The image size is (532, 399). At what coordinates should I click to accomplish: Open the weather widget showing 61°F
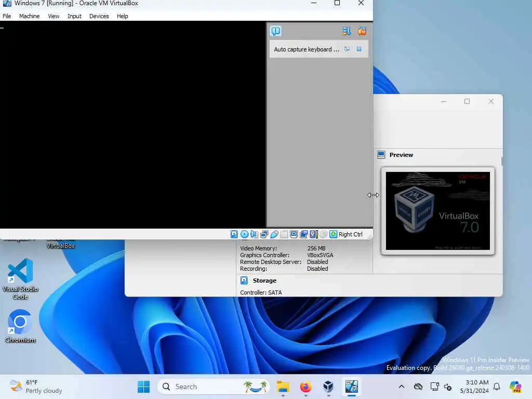tap(36, 387)
